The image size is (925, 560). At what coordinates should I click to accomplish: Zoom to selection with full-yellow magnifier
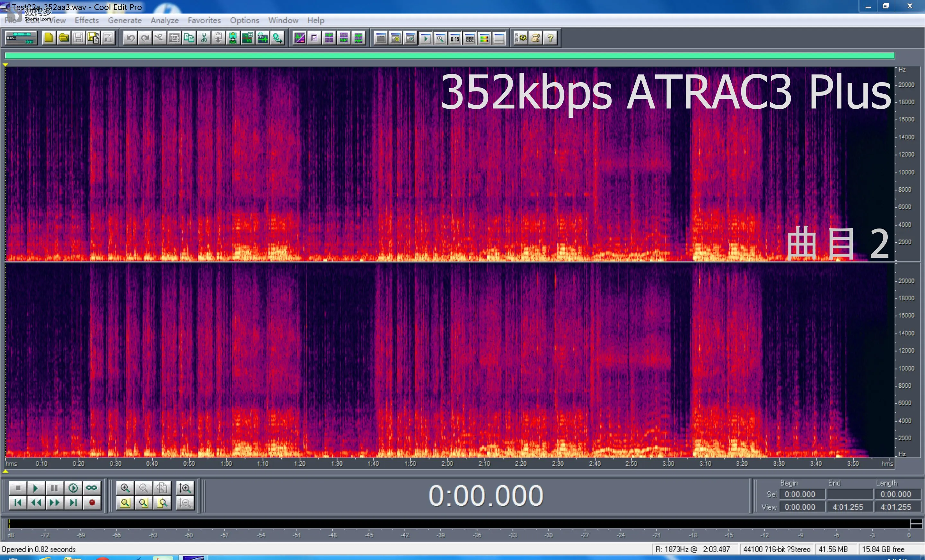pos(125,503)
